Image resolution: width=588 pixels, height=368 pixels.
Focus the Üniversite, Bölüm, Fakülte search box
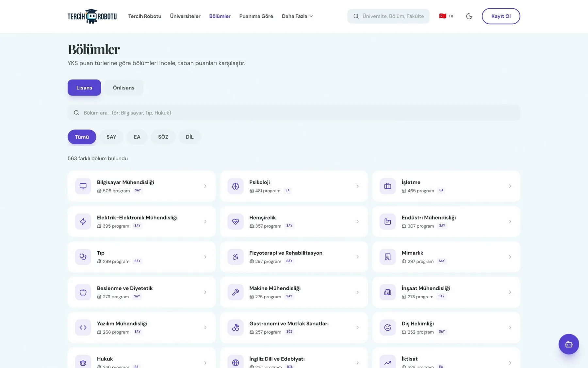tap(388, 16)
